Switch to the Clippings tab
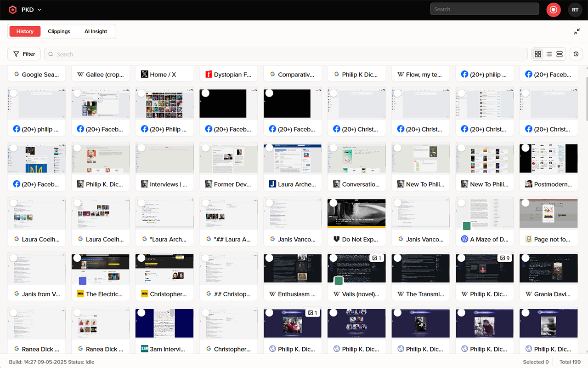Image resolution: width=588 pixels, height=368 pixels. pyautogui.click(x=59, y=31)
